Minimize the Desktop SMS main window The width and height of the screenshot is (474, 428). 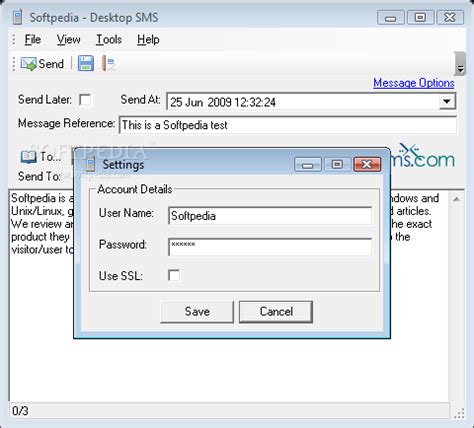point(391,17)
